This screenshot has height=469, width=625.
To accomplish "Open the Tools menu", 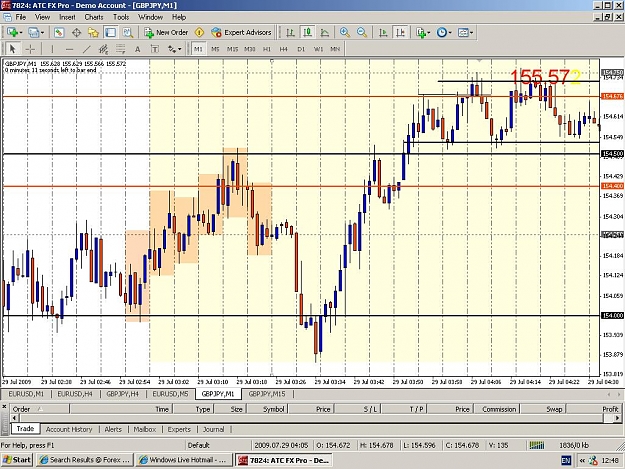I will click(121, 17).
